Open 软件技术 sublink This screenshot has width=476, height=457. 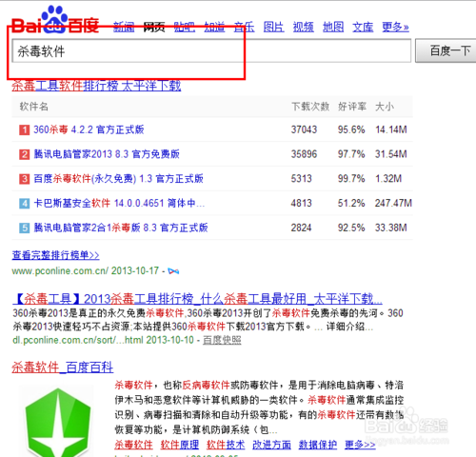226,445
